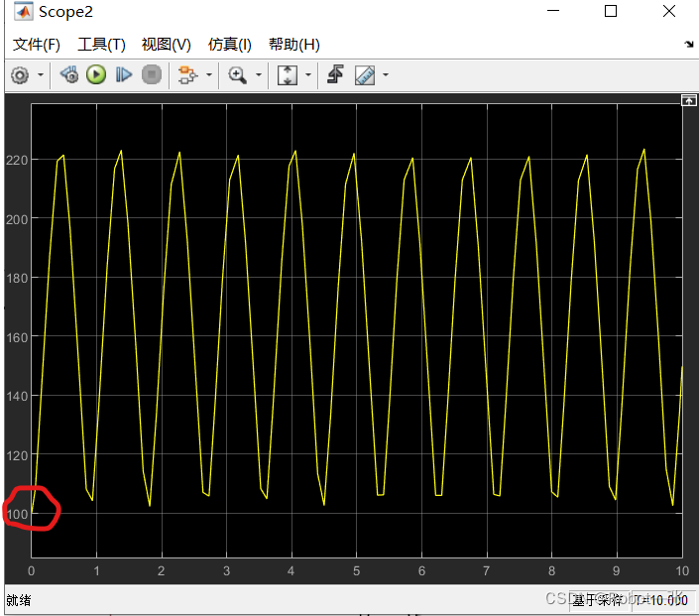This screenshot has width=699, height=616.
Task: Open the 视图(V) menu
Action: 166,45
